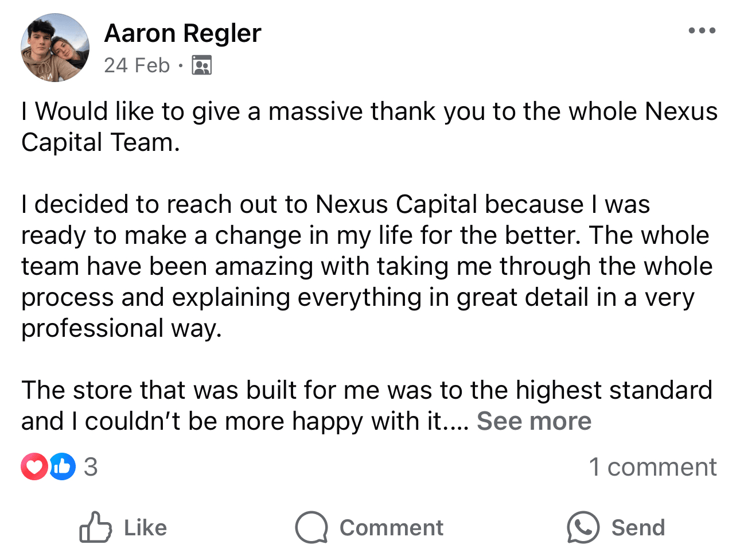The height and width of the screenshot is (560, 740).
Task: Open the three-dot post options menu
Action: (702, 30)
